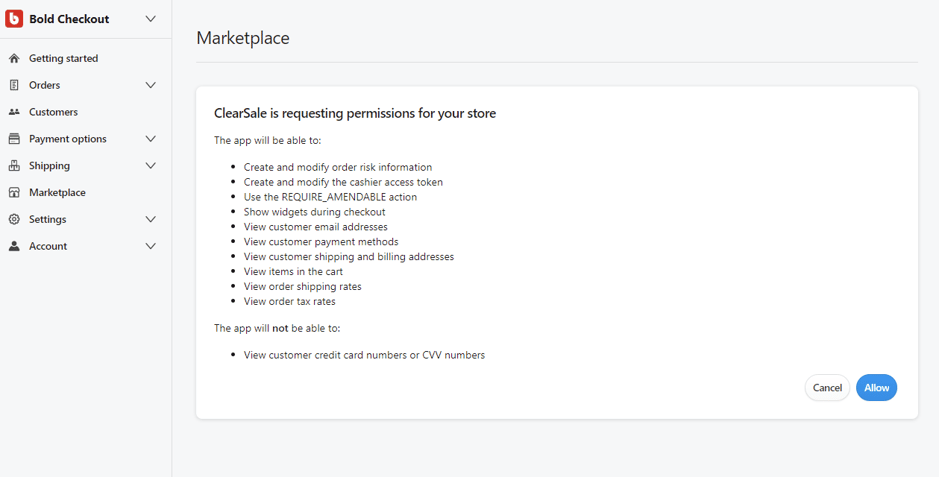Image resolution: width=939 pixels, height=477 pixels.
Task: Click the Bold Checkout logo icon
Action: pos(14,19)
